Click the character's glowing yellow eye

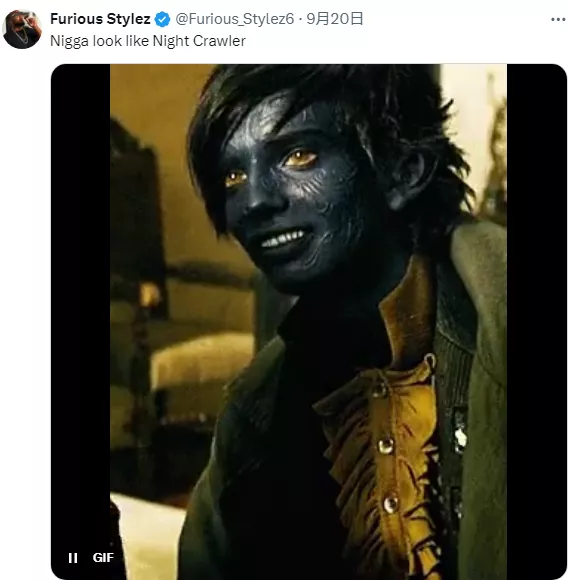click(300, 158)
